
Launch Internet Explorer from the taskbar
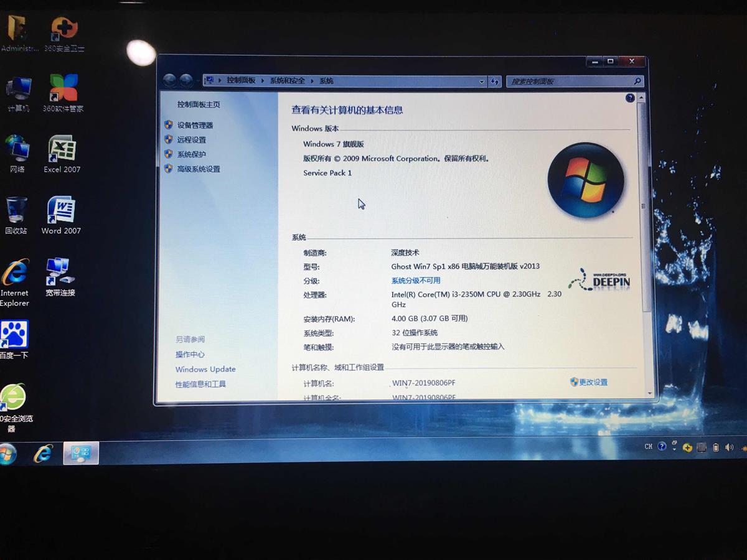click(x=43, y=454)
